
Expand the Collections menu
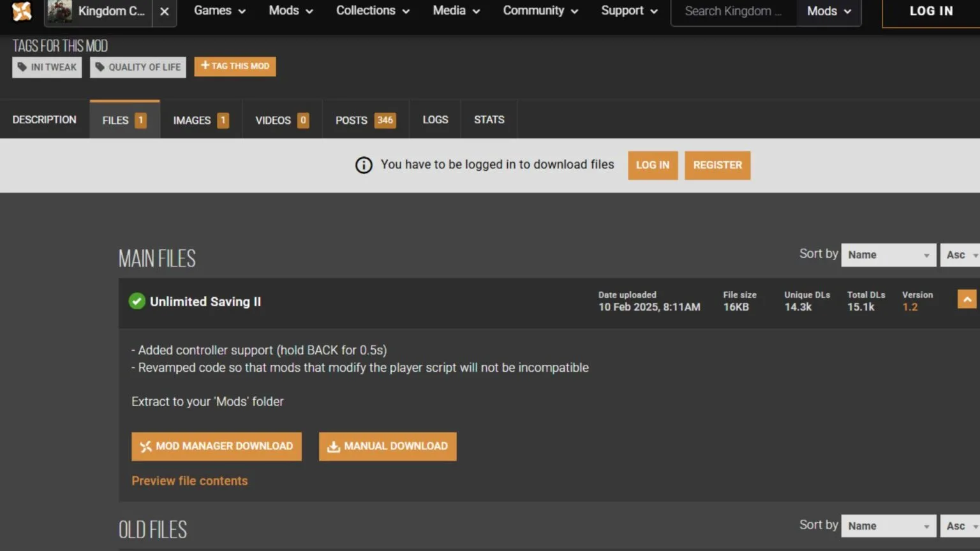point(373,11)
